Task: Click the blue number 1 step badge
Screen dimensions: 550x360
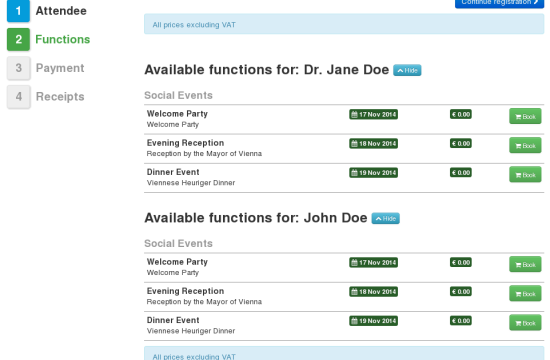Action: coord(18,11)
